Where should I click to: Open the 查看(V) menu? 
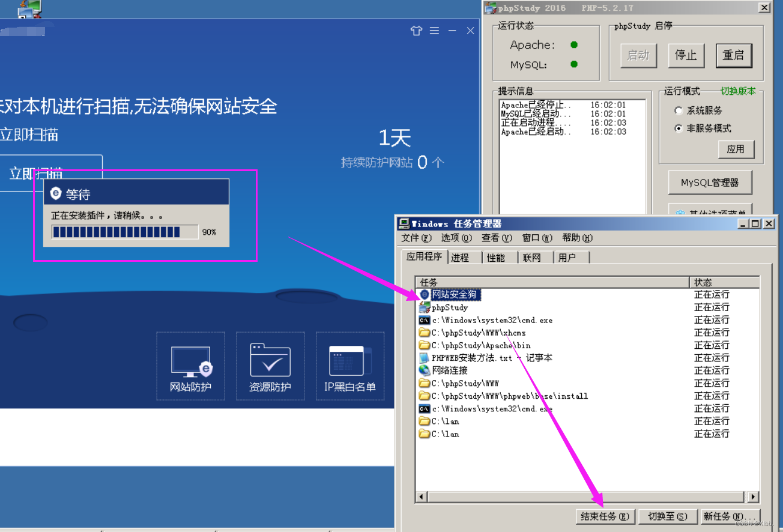pos(497,238)
